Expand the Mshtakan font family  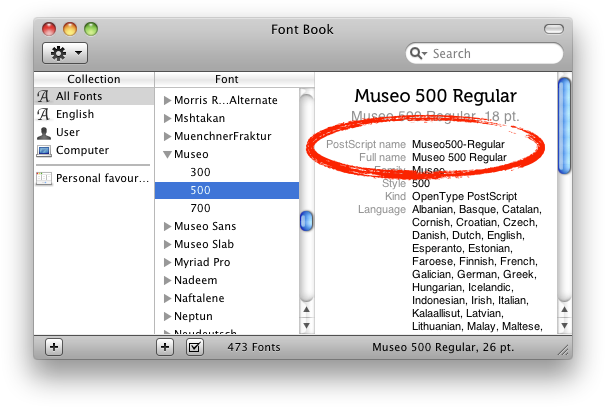[167, 118]
